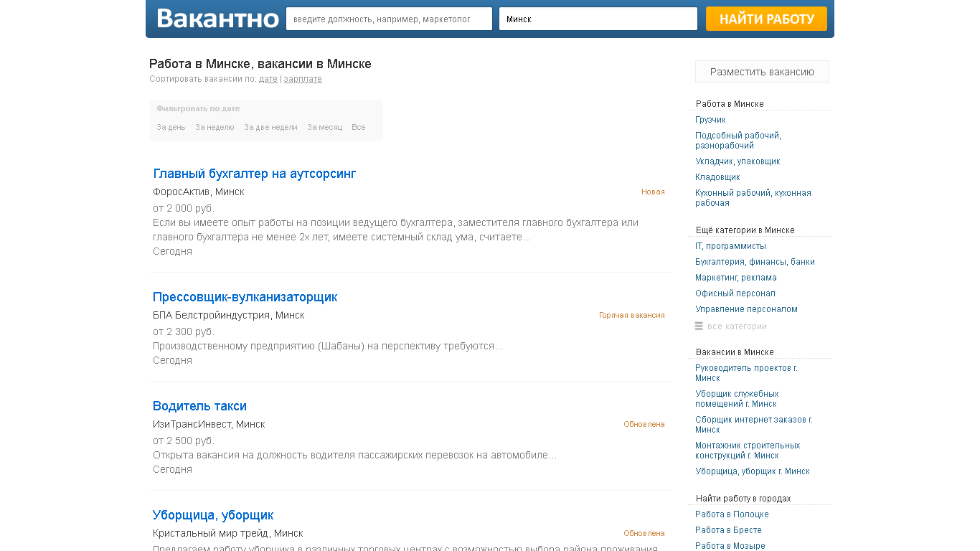The height and width of the screenshot is (551, 980).
Task: Open Кухонный рабочий, кухонная рабочая link
Action: 753,198
